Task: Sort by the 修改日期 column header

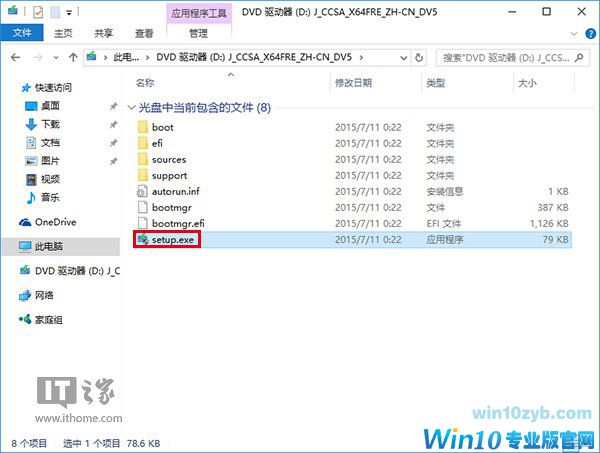Action: [353, 83]
